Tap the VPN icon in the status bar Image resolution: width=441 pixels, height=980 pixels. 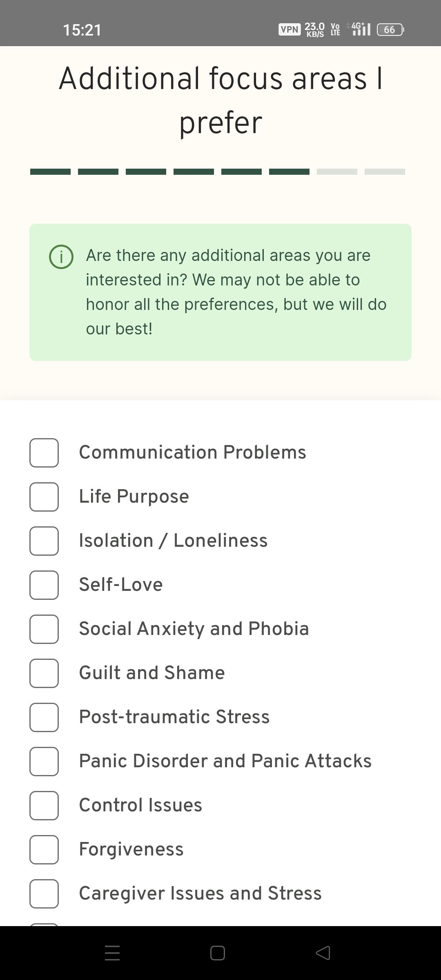[289, 29]
